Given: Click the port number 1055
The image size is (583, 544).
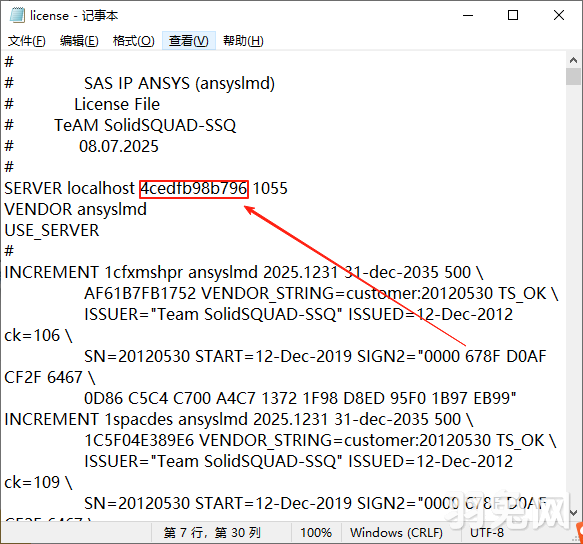Looking at the screenshot, I should [270, 189].
